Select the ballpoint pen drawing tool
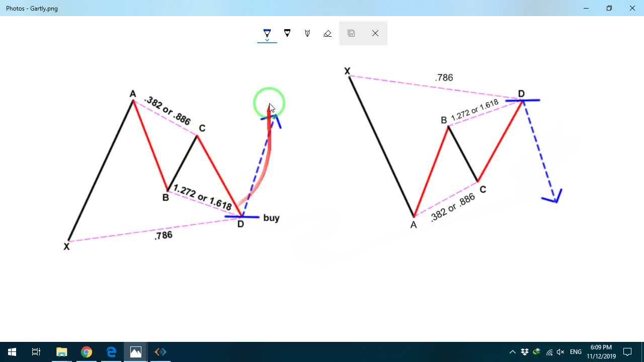The width and height of the screenshot is (644, 362). pyautogui.click(x=267, y=33)
